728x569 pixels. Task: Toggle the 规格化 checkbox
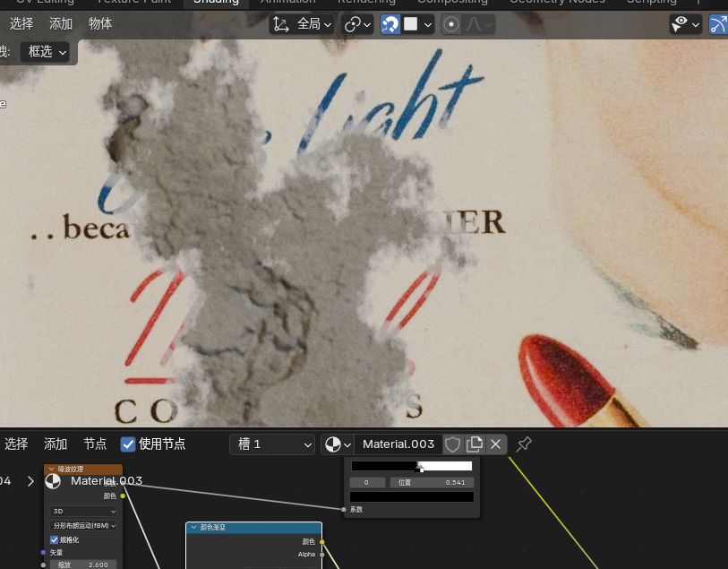pos(55,539)
